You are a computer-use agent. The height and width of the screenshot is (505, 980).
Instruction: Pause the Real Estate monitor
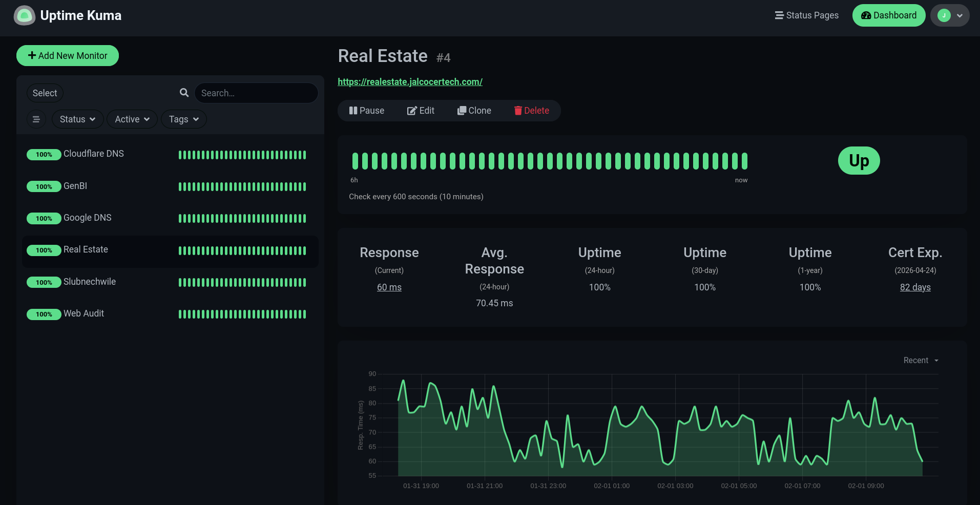tap(366, 111)
